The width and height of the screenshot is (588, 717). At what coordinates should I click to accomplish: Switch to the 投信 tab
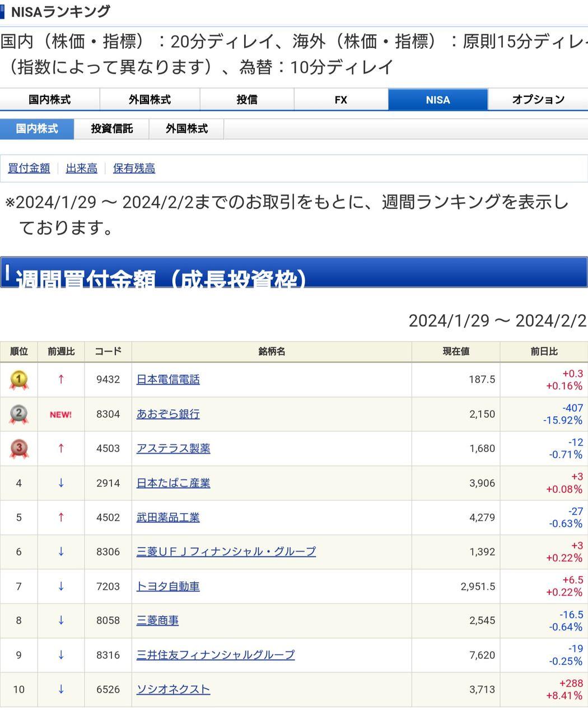coord(247,99)
